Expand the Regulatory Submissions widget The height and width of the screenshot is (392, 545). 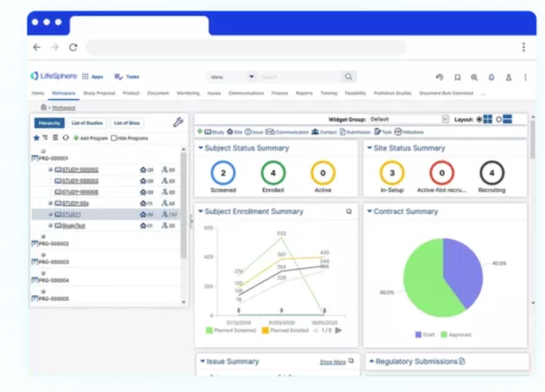tap(371, 361)
